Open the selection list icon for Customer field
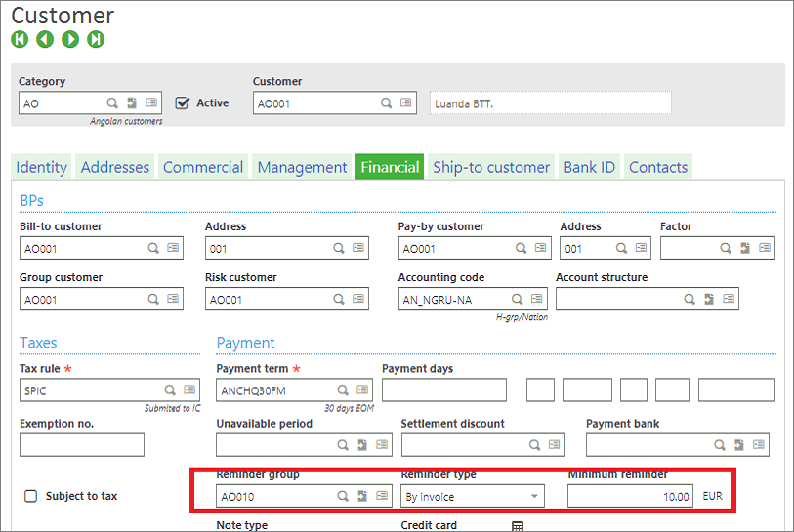 pos(405,102)
